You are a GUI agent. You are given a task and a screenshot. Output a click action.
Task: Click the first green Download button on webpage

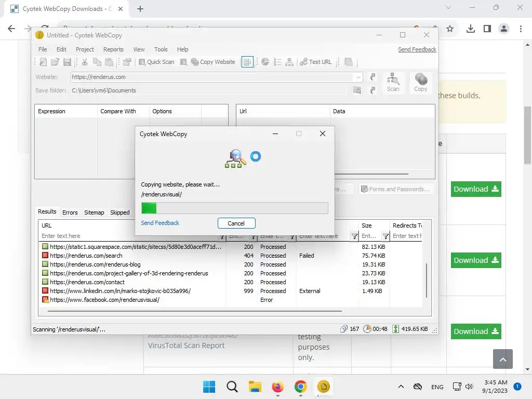pos(476,189)
